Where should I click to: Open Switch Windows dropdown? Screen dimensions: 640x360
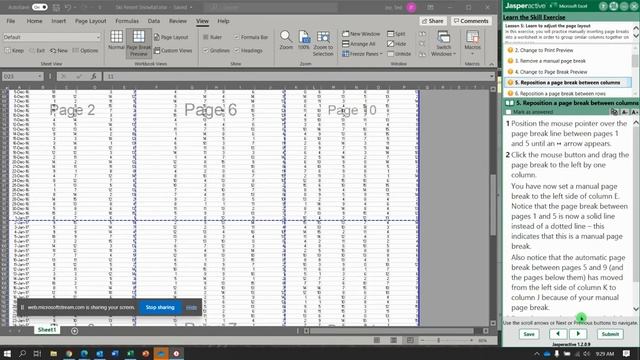443,43
